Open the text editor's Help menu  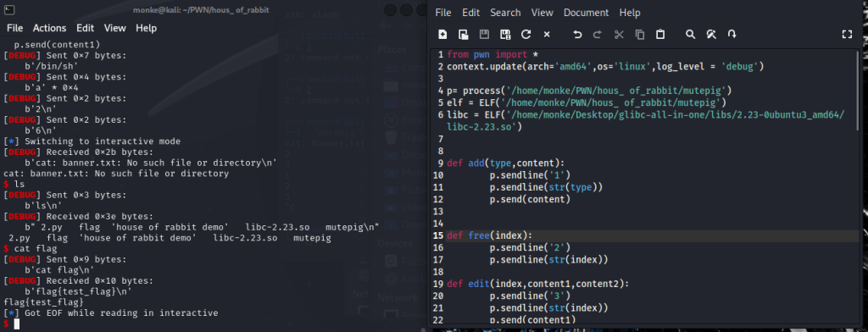[x=630, y=12]
